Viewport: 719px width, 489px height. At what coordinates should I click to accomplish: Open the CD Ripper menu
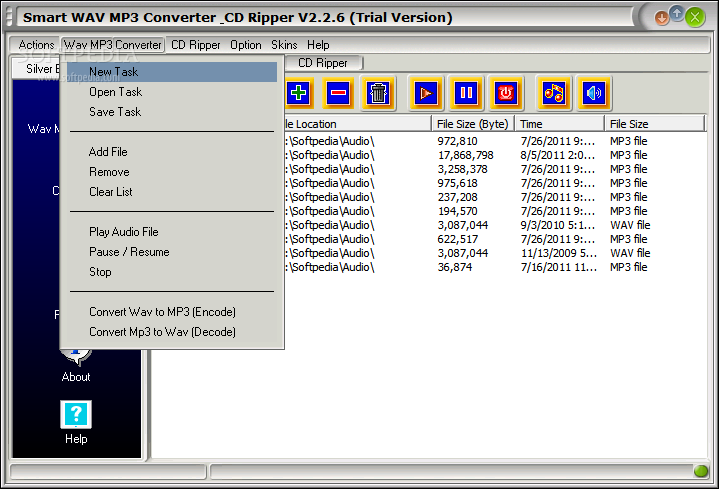coord(196,45)
